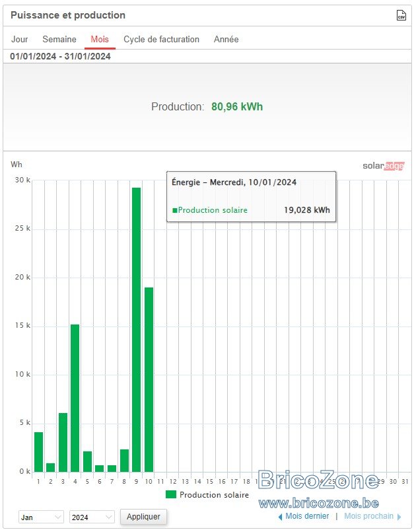
Task: Go to Mois dernier link
Action: (x=307, y=516)
